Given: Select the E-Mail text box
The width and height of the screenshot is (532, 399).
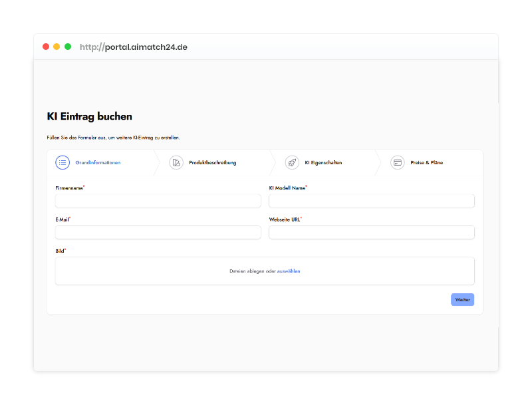Looking at the screenshot, I should 158,232.
